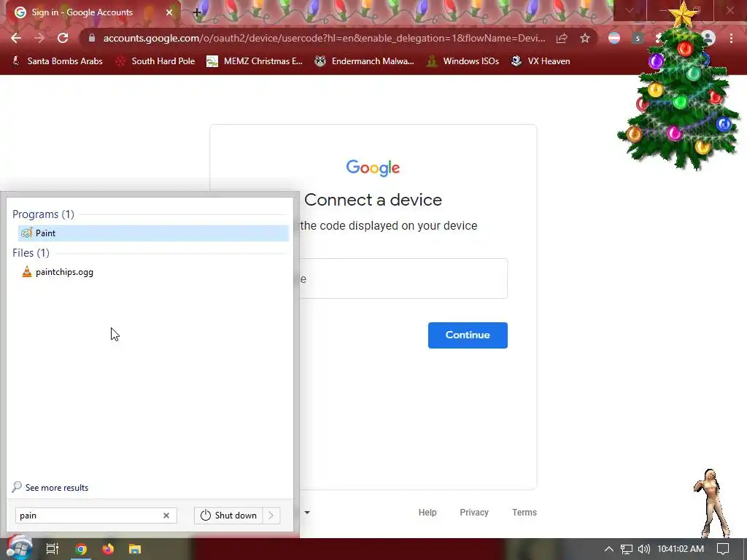
Task: Open the Help link
Action: (x=427, y=513)
